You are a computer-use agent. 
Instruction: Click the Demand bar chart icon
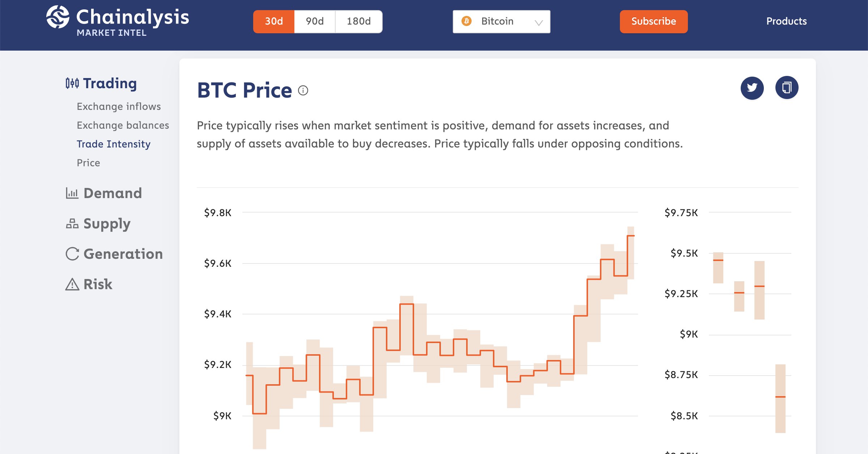coord(72,193)
